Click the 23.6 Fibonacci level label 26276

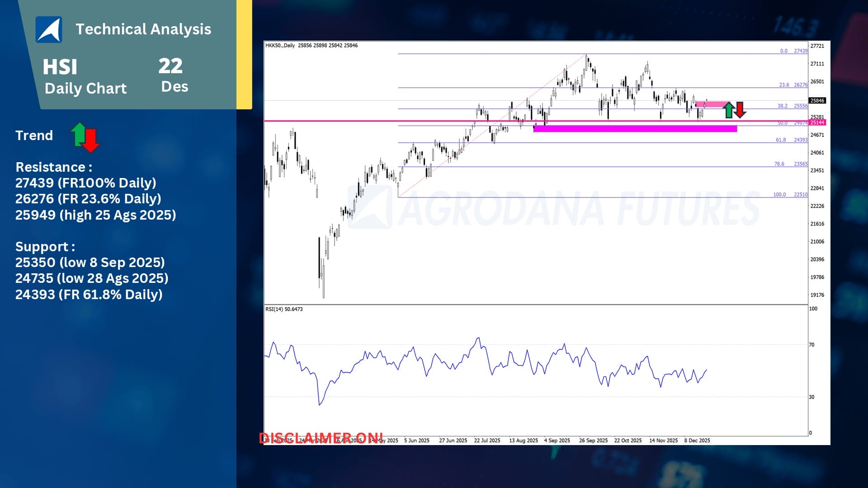pos(793,85)
